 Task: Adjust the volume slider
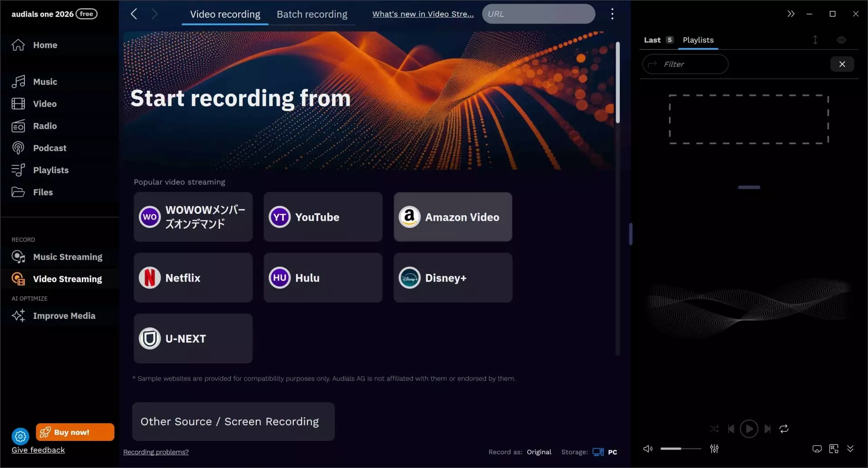coord(680,449)
